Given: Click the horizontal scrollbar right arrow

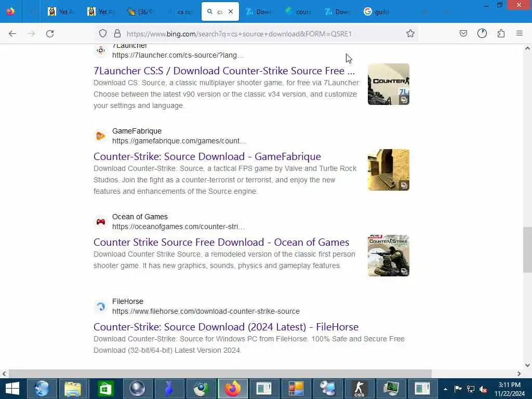Looking at the screenshot, I should pyautogui.click(x=519, y=374).
